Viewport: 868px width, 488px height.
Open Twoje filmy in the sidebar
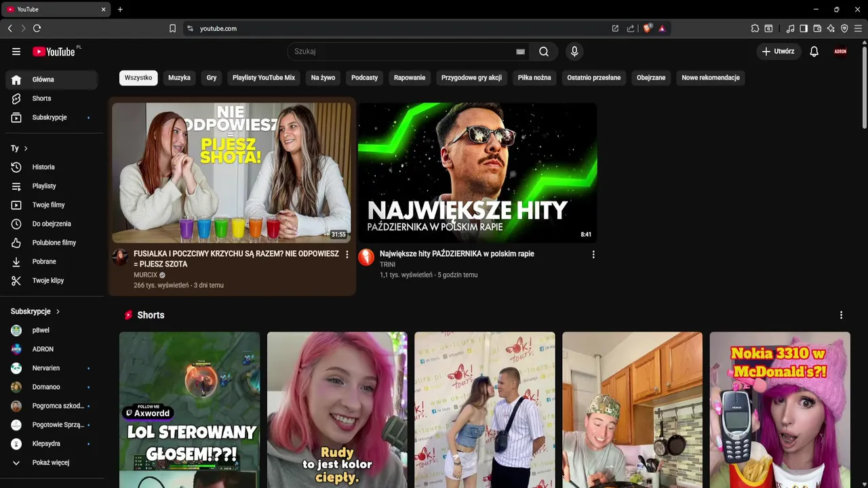[x=52, y=205]
